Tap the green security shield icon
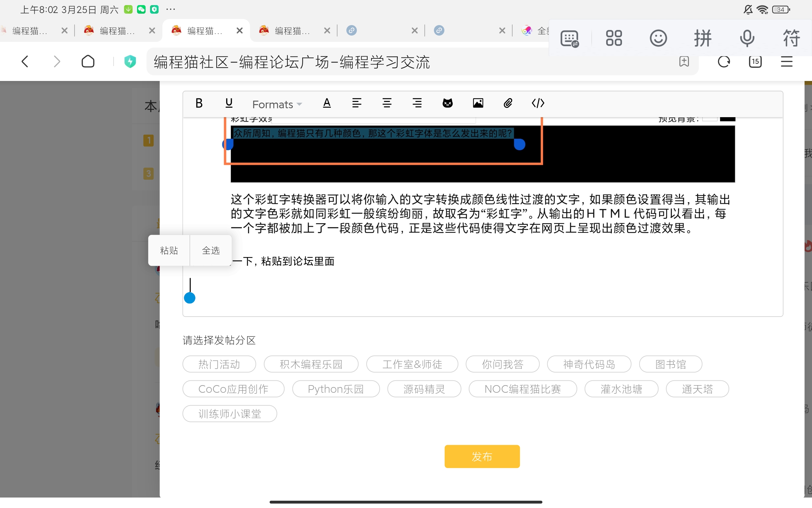812x508 pixels. 130,62
